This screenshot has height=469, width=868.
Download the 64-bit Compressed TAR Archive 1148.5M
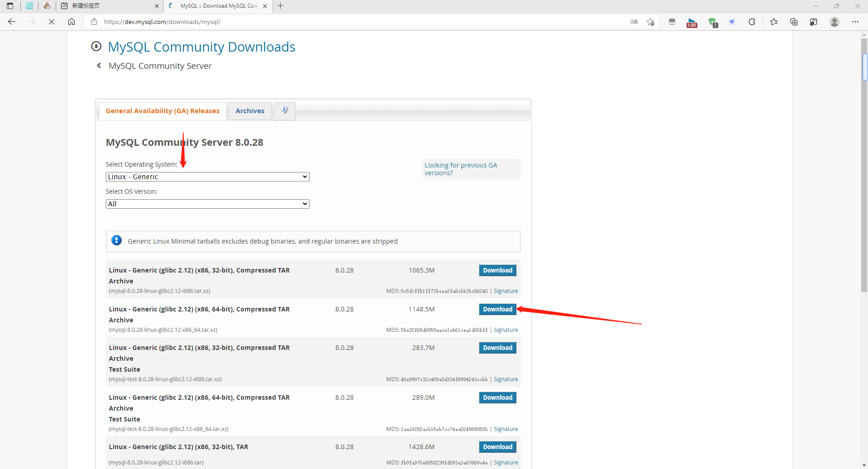(x=497, y=309)
